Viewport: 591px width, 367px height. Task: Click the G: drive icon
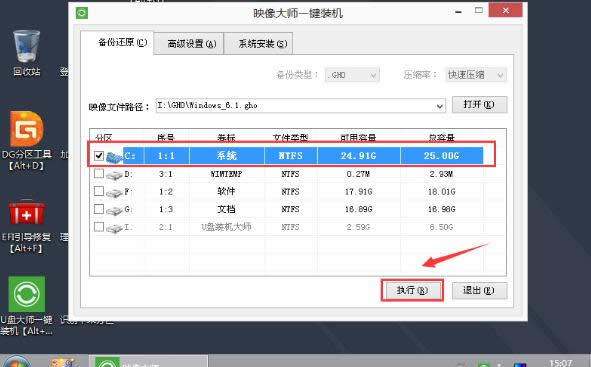pos(114,210)
